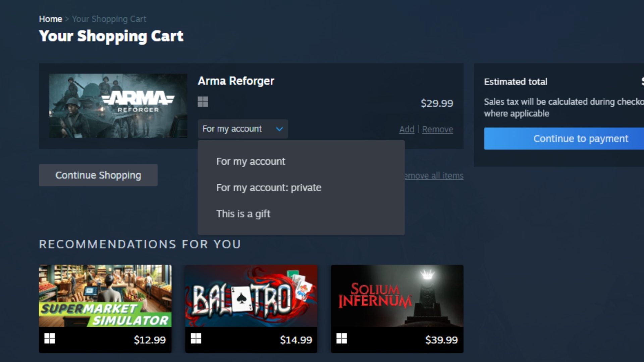The width and height of the screenshot is (644, 362).
Task: Select 'For my account' option in dropdown
Action: 250,161
